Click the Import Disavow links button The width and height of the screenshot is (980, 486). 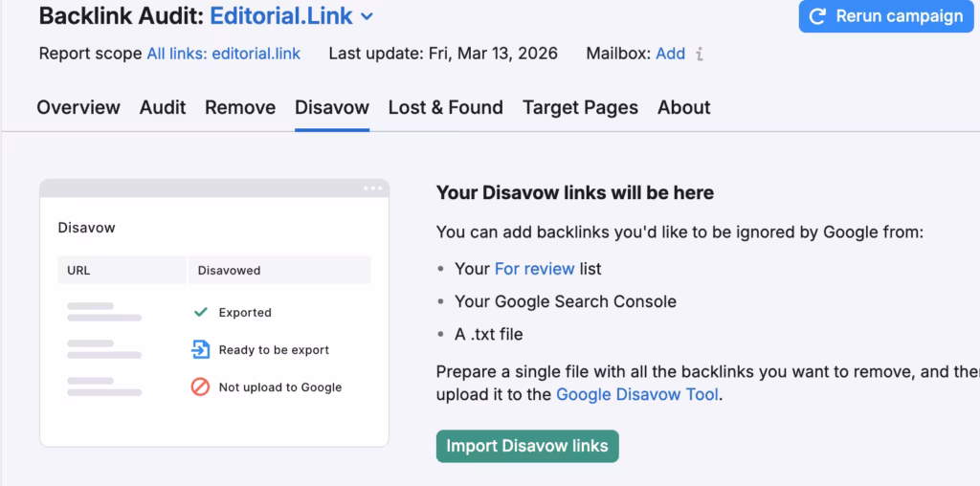point(527,446)
